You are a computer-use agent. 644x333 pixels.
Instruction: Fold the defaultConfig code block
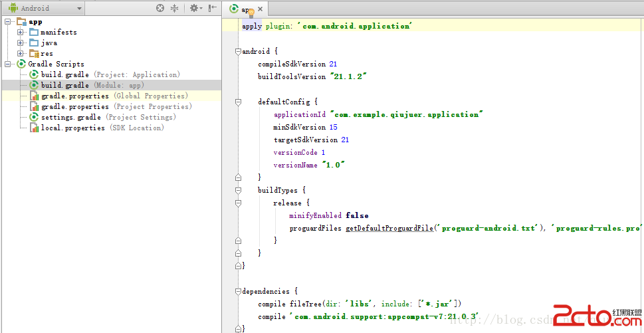[x=237, y=102]
